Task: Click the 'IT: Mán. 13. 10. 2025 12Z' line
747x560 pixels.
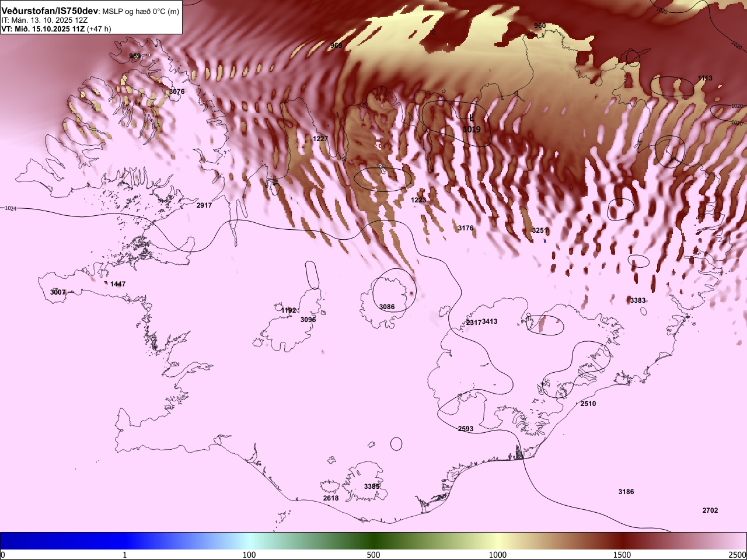Action: coord(44,20)
